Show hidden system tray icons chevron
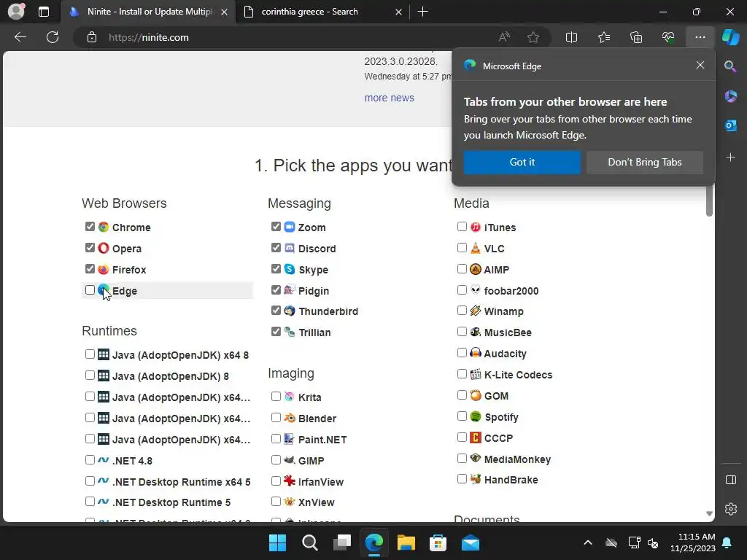 coord(588,542)
